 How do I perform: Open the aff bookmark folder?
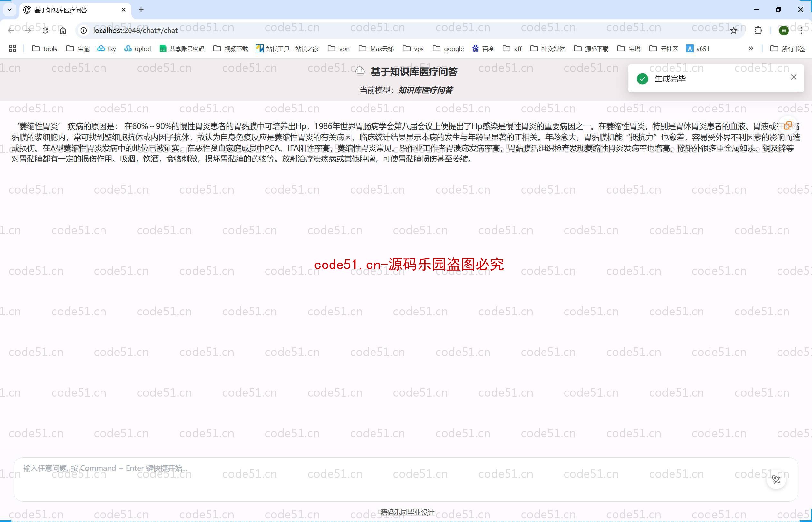click(512, 48)
